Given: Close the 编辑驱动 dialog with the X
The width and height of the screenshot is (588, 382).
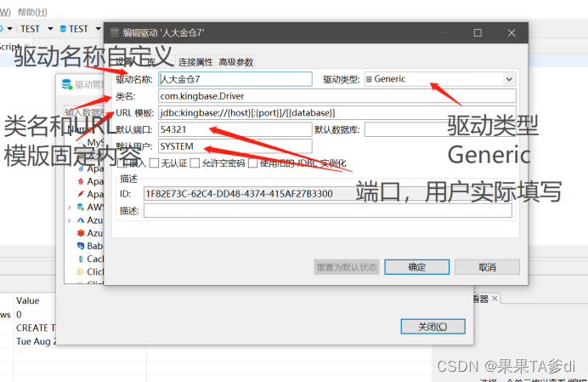Looking at the screenshot, I should click(512, 32).
